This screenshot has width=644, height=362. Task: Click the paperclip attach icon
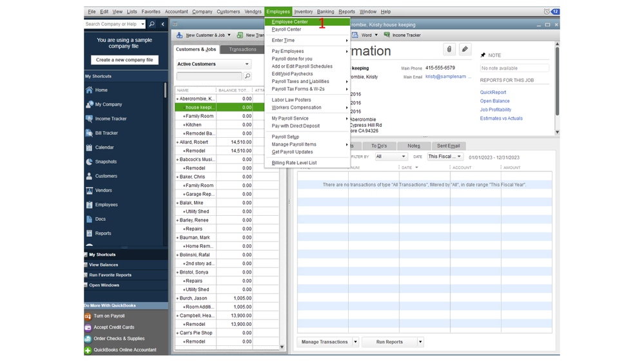[x=449, y=49]
